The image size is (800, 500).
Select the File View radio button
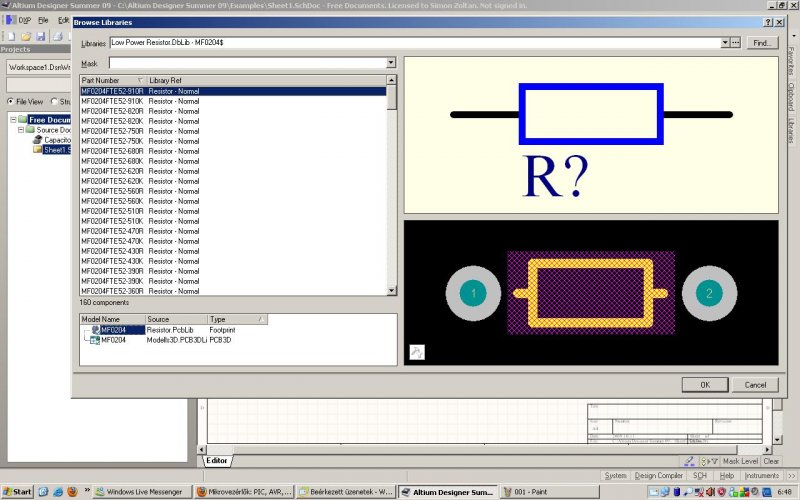(x=11, y=102)
